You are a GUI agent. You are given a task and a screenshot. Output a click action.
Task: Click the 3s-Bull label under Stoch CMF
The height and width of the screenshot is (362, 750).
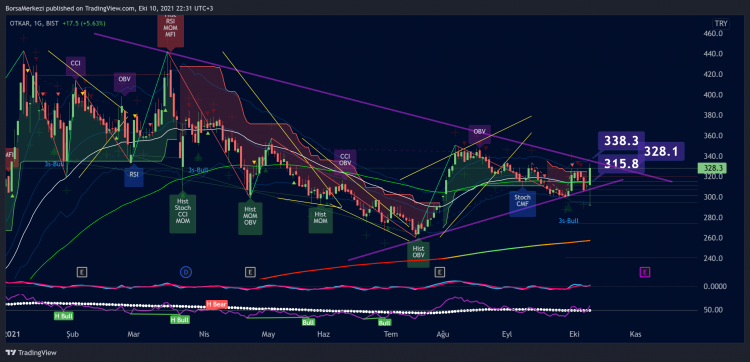pyautogui.click(x=568, y=221)
